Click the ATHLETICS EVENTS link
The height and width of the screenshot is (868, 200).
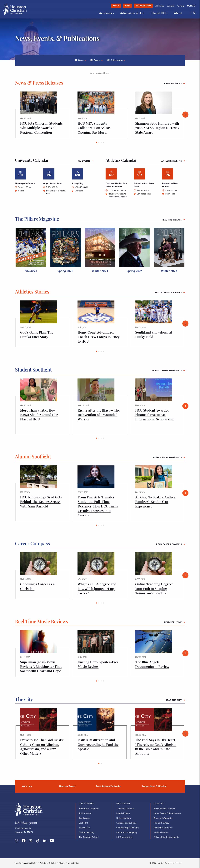173,161
